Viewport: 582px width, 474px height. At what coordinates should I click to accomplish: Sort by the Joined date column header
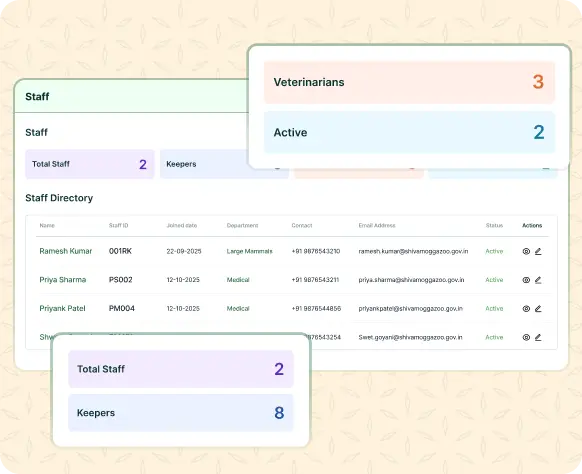(x=182, y=225)
